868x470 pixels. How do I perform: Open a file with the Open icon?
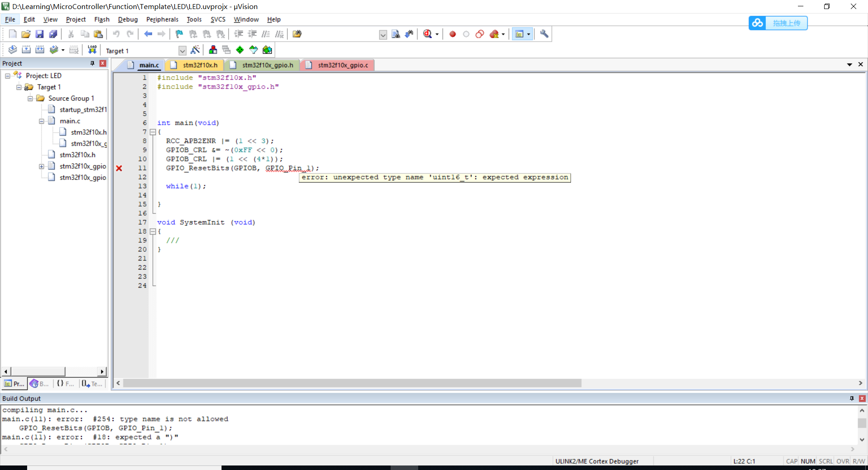(x=26, y=34)
